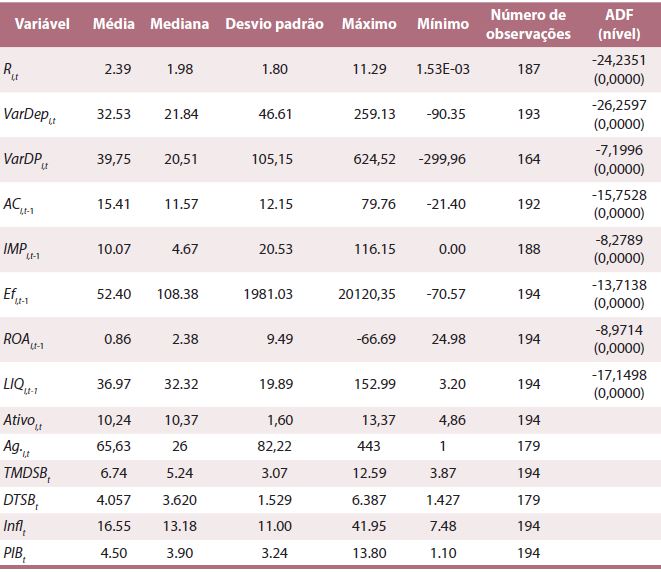Click the Máximo column header
Viewport: 661px width, 572px height.
[x=368, y=24]
